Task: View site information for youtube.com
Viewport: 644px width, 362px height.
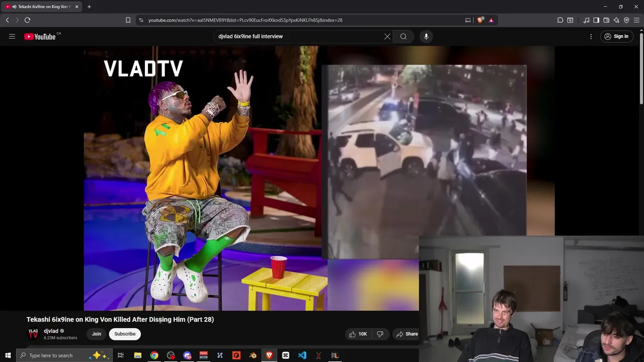Action: pyautogui.click(x=141, y=20)
